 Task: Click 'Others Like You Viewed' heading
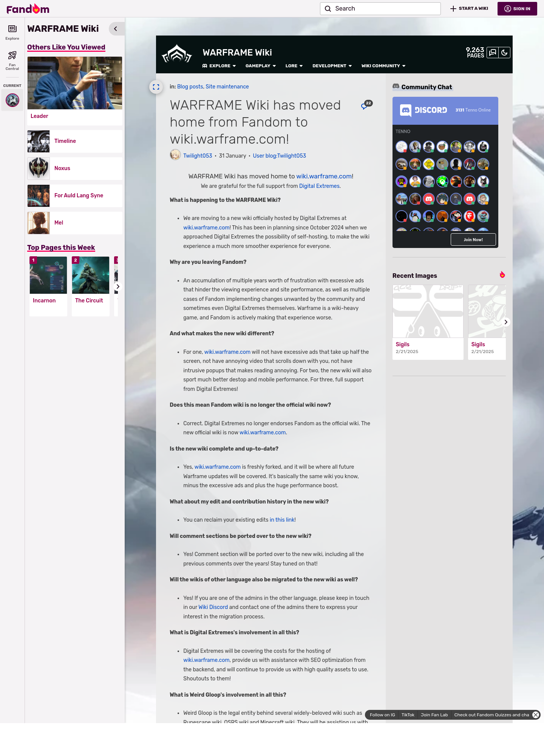point(66,47)
